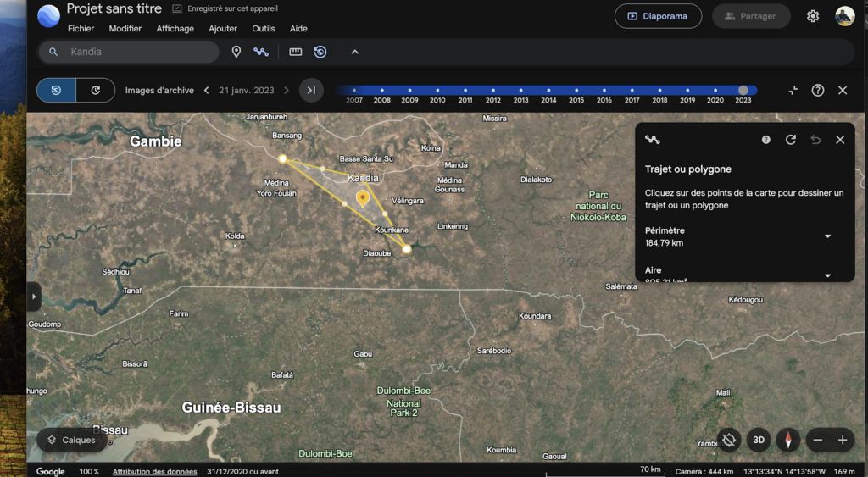Image resolution: width=868 pixels, height=477 pixels.
Task: Click the Parc national du Niokolo-Koba label
Action: click(x=598, y=206)
